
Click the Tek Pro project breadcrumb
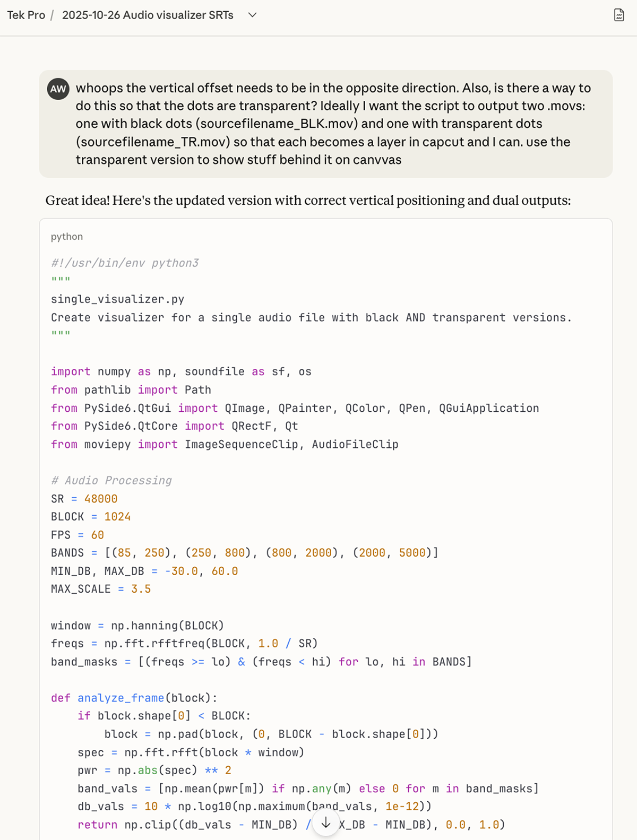25,15
